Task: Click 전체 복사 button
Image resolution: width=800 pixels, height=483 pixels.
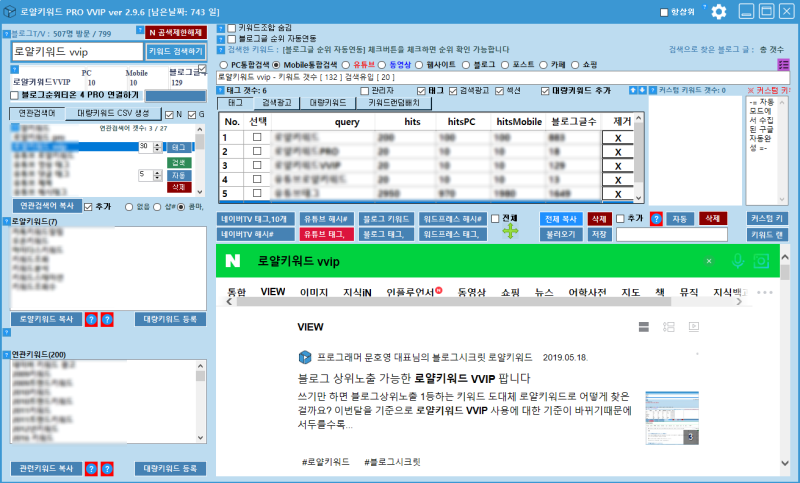Action: (x=561, y=219)
